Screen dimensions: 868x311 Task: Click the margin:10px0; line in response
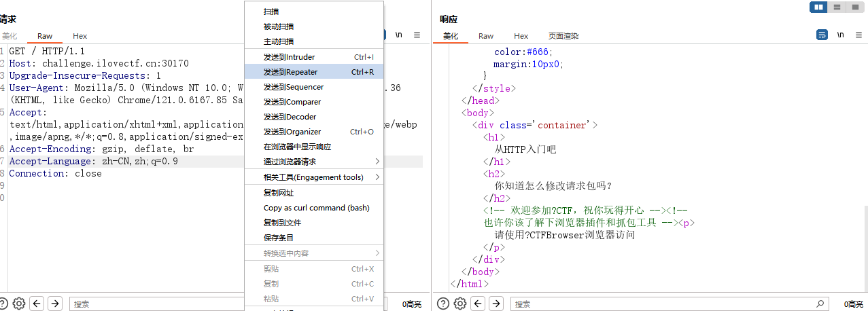(x=529, y=64)
